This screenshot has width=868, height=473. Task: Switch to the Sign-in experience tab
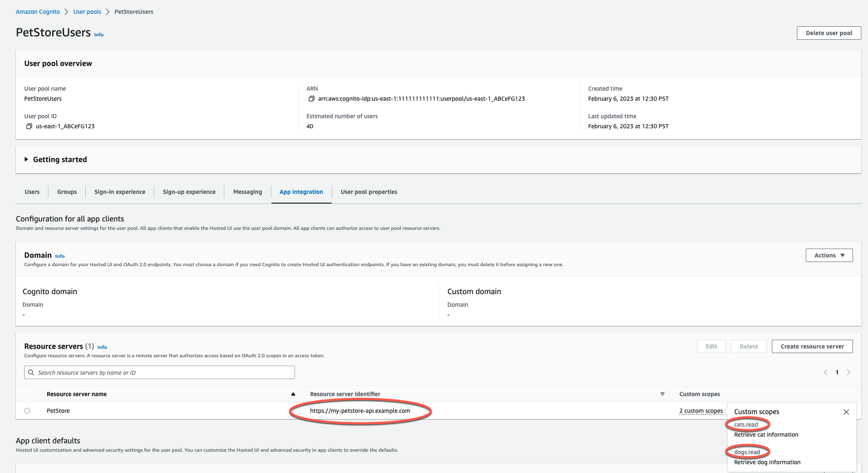coord(120,192)
